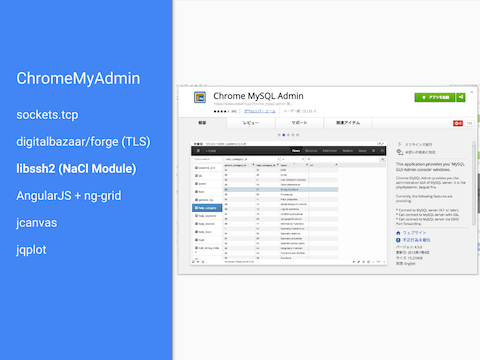Switch to the 関連アイテム related items tab
The width and height of the screenshot is (480, 360).
pyautogui.click(x=348, y=123)
